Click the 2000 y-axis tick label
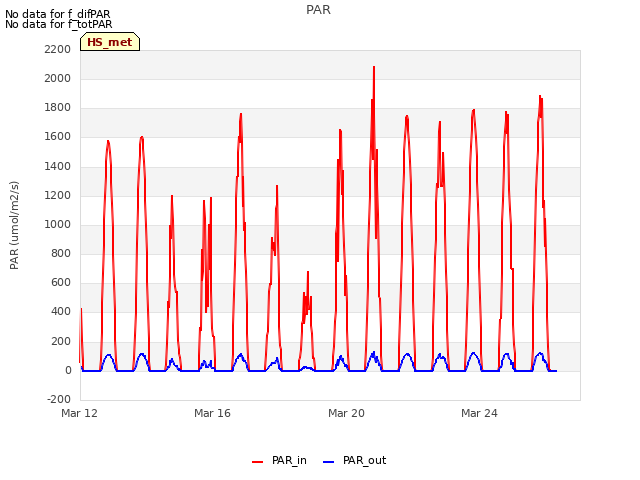Viewport: 640px width, 480px height. (58, 78)
